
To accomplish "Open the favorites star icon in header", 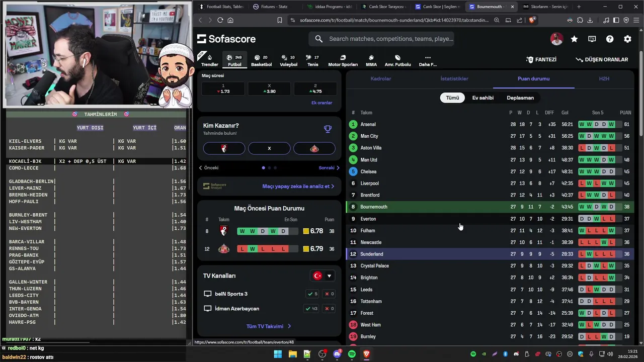I will coord(574,39).
